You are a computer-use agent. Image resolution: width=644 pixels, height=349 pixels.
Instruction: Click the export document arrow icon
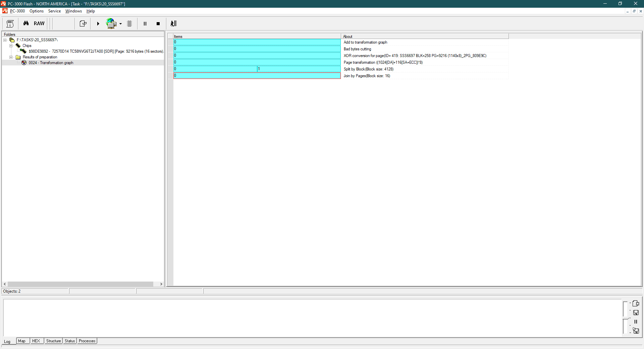click(83, 23)
